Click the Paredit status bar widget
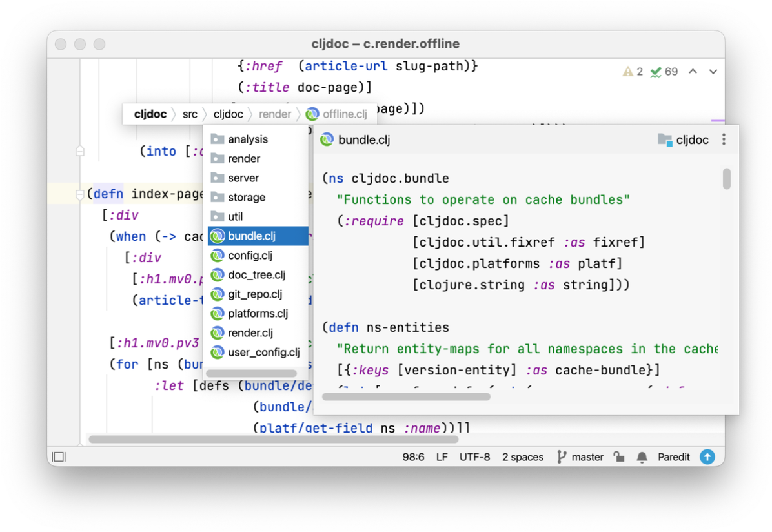 pyautogui.click(x=673, y=457)
